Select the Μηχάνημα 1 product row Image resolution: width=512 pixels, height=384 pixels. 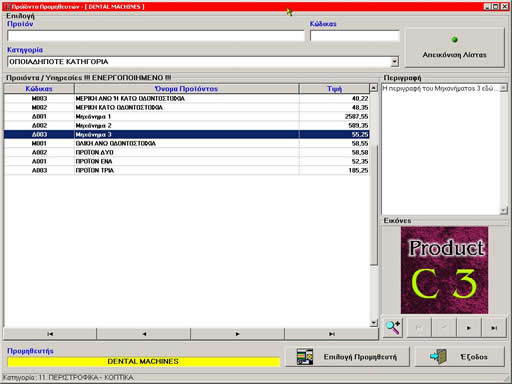pyautogui.click(x=186, y=116)
